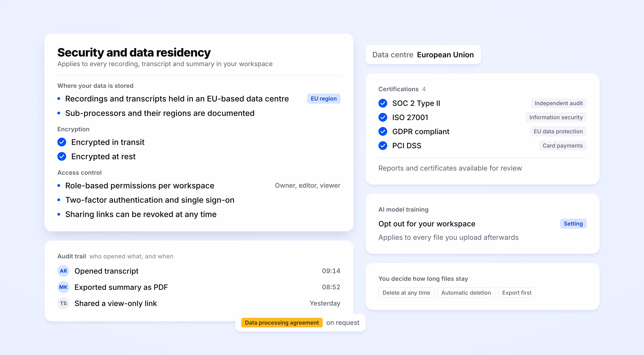Click the Yesterday timestamp
This screenshot has height=355, width=644.
pyautogui.click(x=325, y=304)
